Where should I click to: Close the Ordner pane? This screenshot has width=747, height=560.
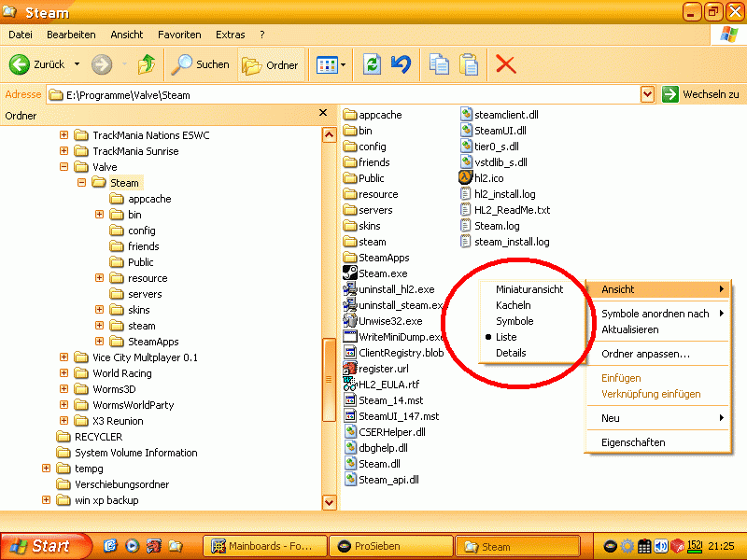(x=323, y=113)
